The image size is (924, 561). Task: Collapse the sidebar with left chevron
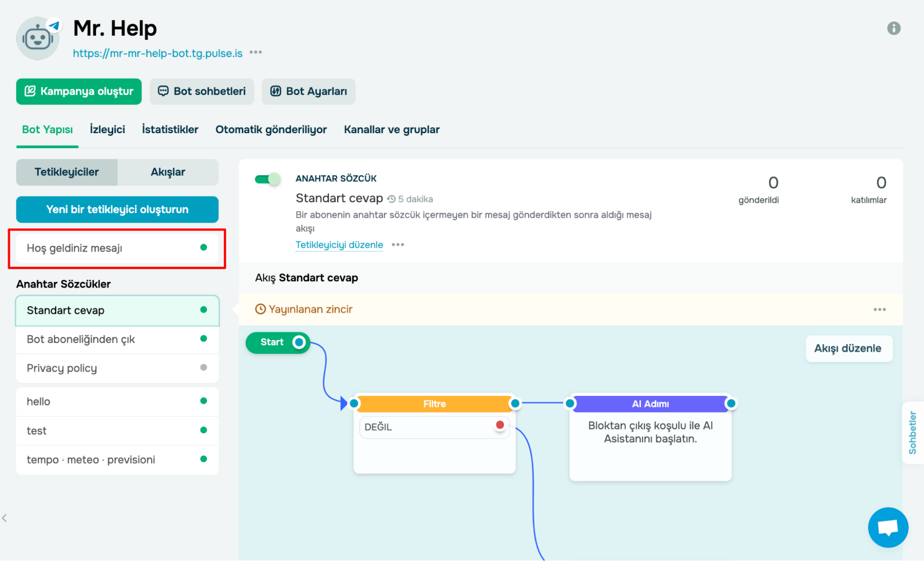pos(5,518)
